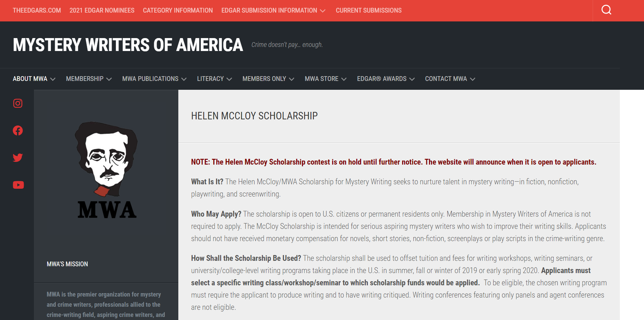Screen dimensions: 644x320
Task: Expand the MWA STORE dropdown
Action: tap(325, 79)
